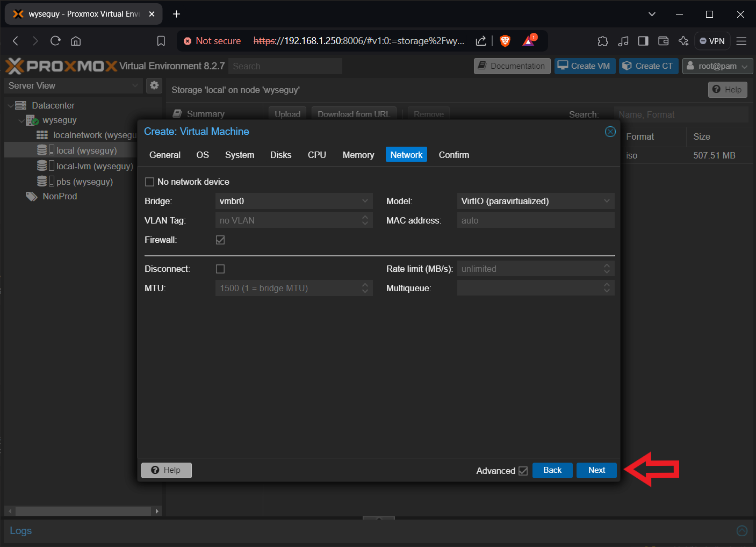Adjust the VLAN Tag stepper
This screenshot has width=756, height=547.
click(365, 220)
